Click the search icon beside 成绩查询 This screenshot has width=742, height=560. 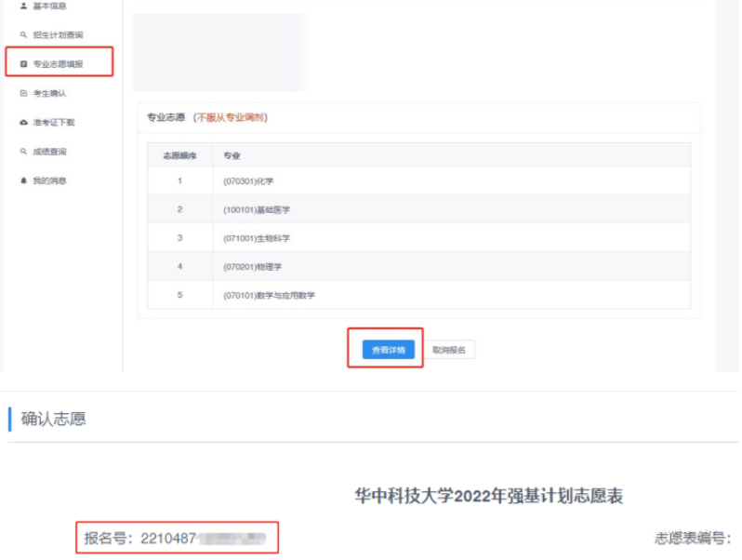pyautogui.click(x=23, y=152)
